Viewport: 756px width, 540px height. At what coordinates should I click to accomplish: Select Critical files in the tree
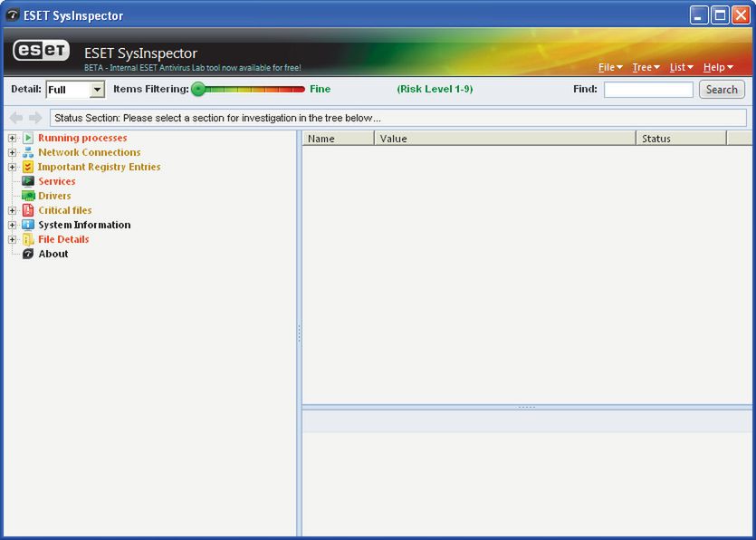tap(65, 210)
